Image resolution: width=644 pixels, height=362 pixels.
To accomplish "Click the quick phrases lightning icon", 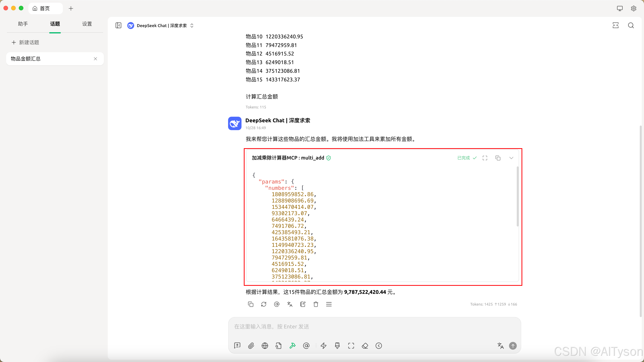I will coord(324,346).
